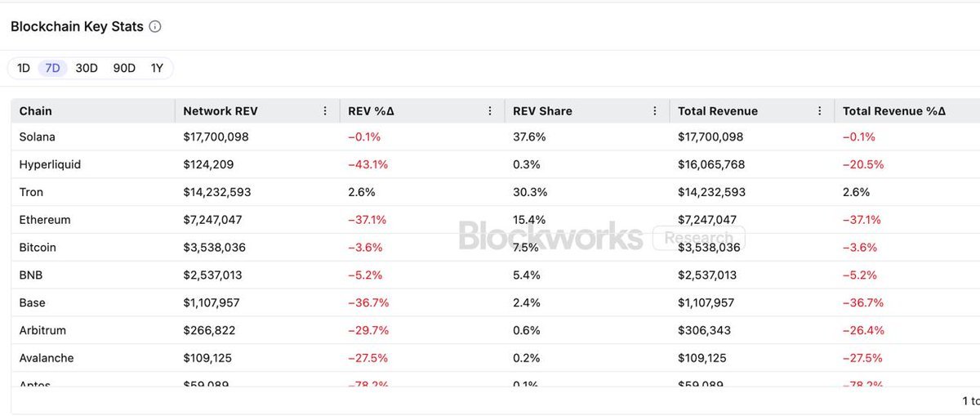Select the Arbitrum chain row

42,330
